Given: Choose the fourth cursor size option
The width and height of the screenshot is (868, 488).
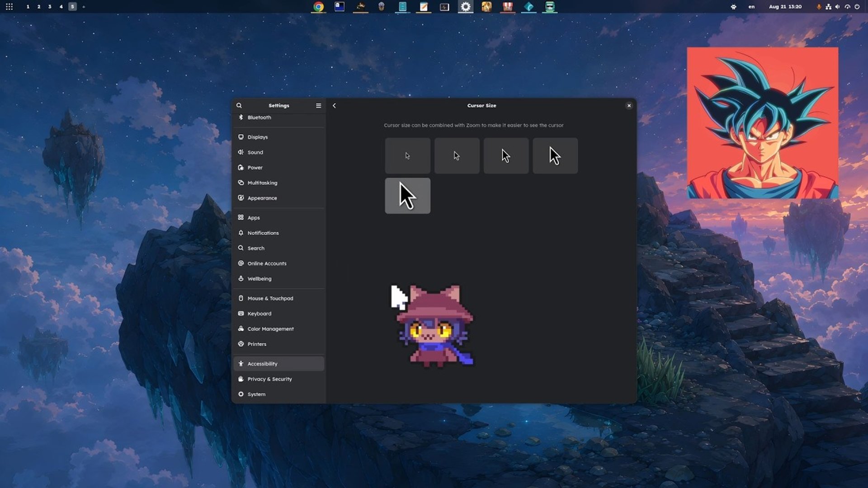Looking at the screenshot, I should pyautogui.click(x=555, y=156).
